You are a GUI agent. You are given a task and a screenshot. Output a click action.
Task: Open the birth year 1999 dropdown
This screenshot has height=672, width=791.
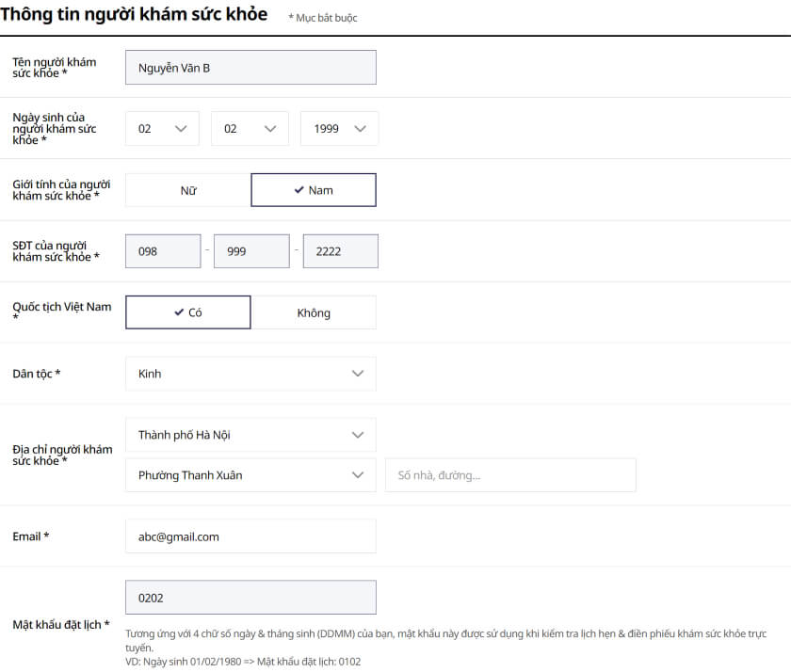(339, 129)
